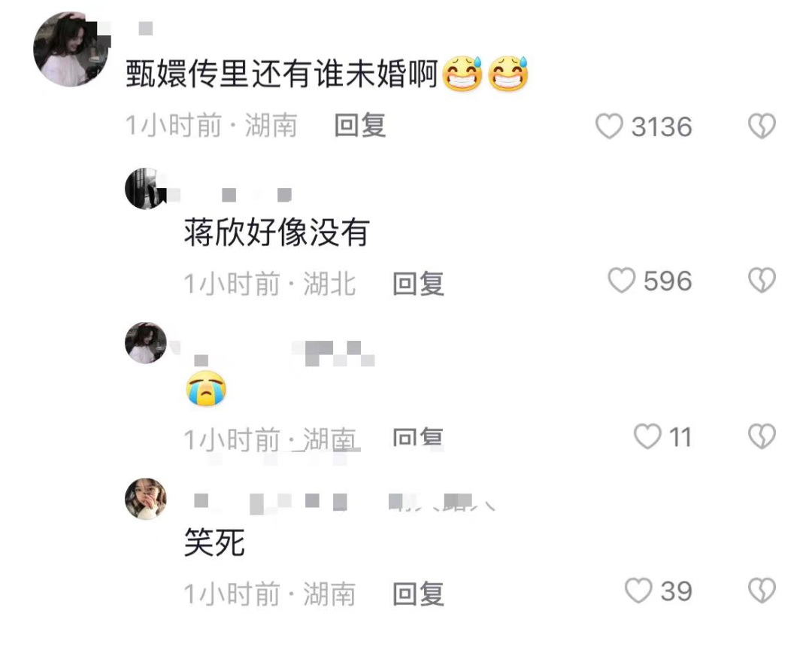812x647 pixels.
Task: Like the comment with 3136 likes
Action: coord(609,126)
